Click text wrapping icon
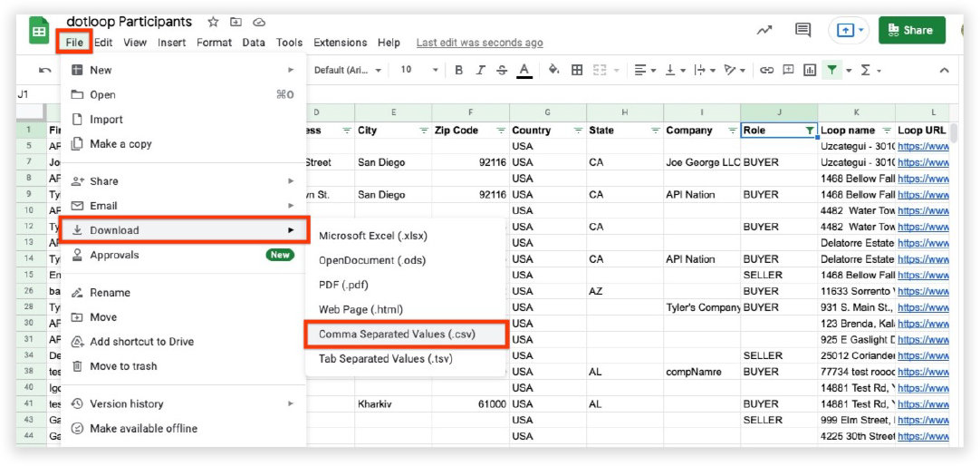The height and width of the screenshot is (466, 980). (x=701, y=70)
